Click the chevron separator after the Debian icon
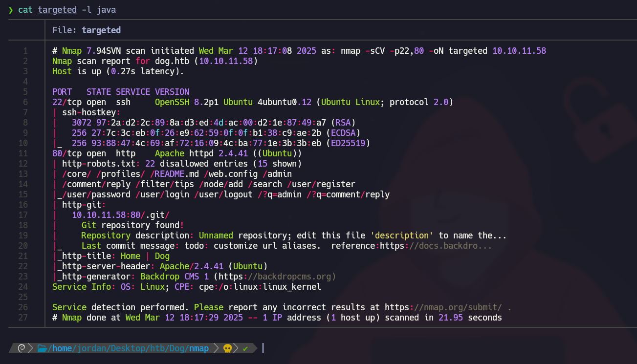 (31, 348)
